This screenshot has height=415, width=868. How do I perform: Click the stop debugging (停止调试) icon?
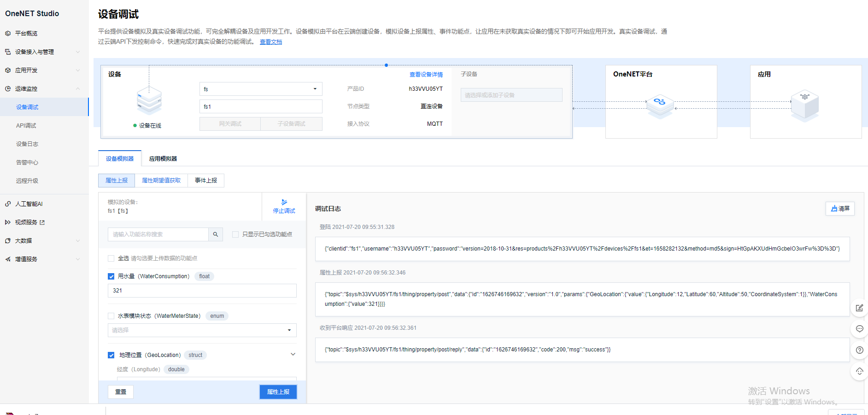tap(284, 203)
